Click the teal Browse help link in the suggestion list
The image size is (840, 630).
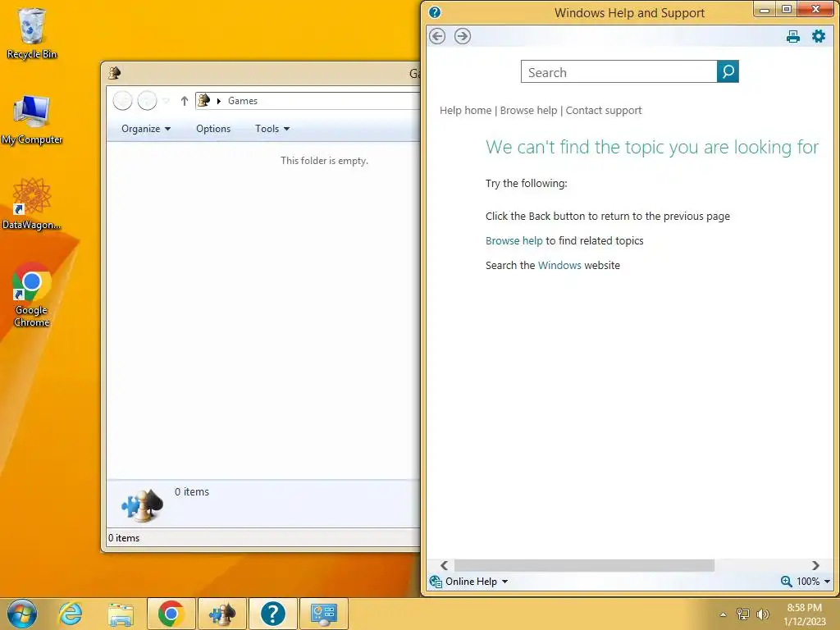click(x=514, y=240)
